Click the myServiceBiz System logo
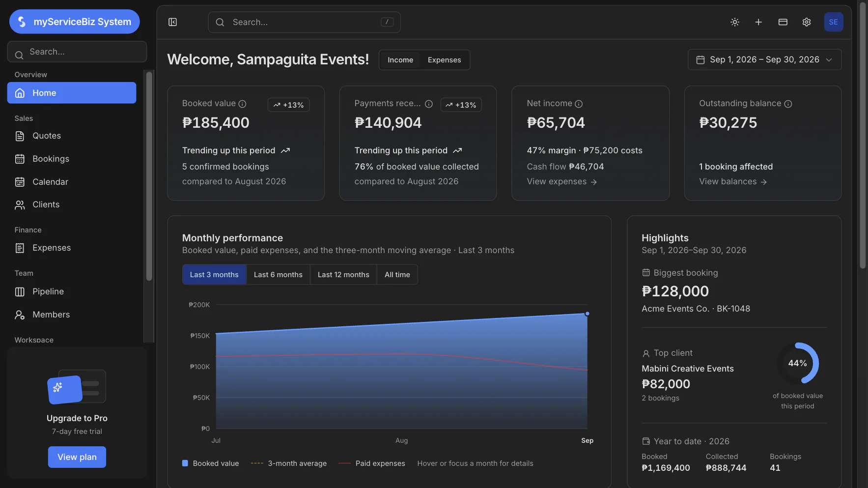 pos(75,22)
